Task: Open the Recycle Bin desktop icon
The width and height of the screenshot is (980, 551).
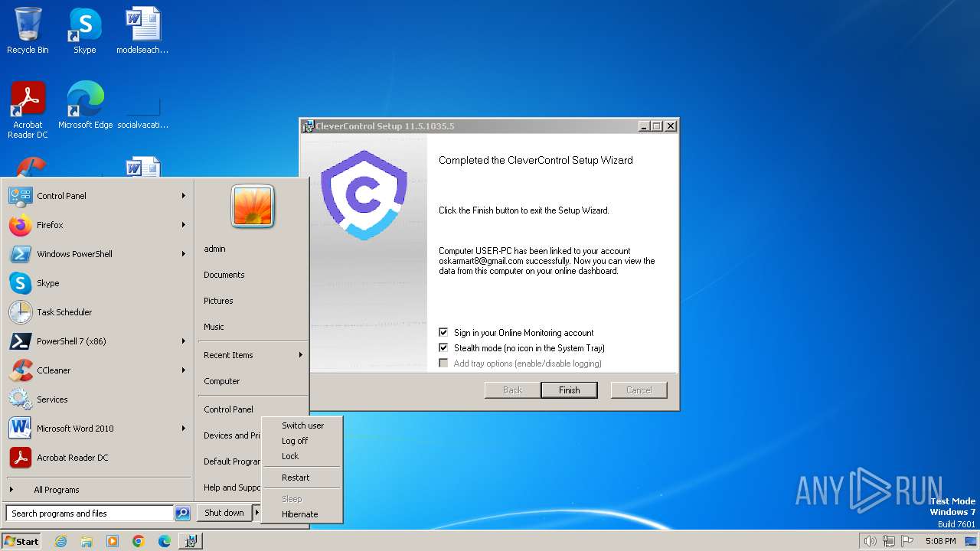Action: pyautogui.click(x=28, y=31)
